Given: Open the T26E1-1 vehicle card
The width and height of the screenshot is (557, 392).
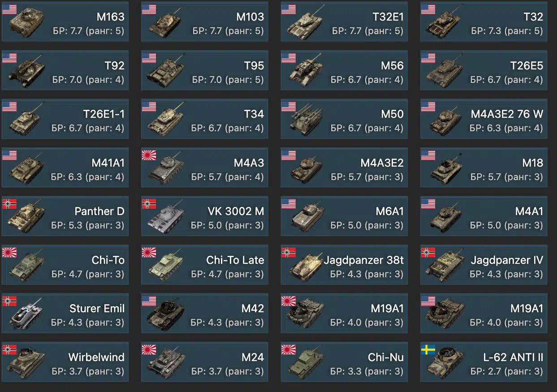Looking at the screenshot, I should click(x=65, y=119).
